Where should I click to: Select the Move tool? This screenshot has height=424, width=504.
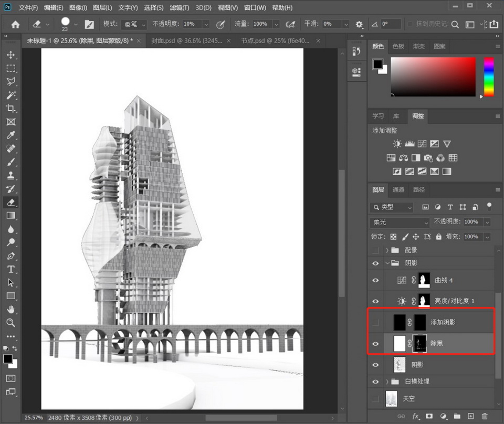click(10, 55)
